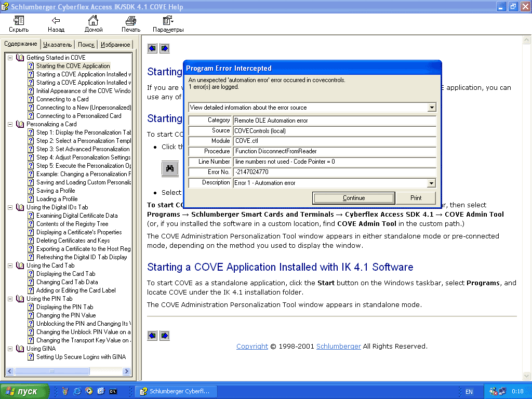Viewport: 532px width, 399px height.
Task: Click the page icon next to Connecting to a Card
Action: point(31,99)
